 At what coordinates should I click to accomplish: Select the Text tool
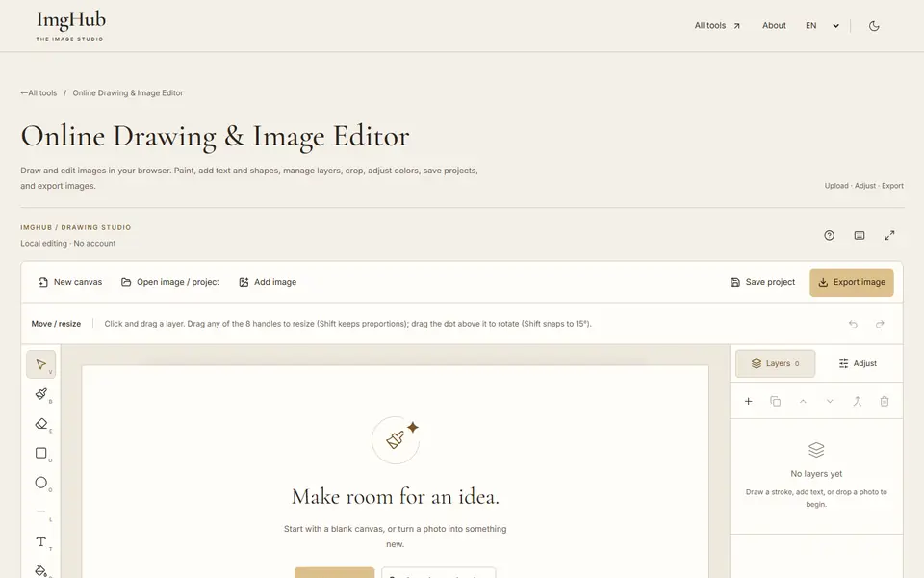[x=40, y=541]
